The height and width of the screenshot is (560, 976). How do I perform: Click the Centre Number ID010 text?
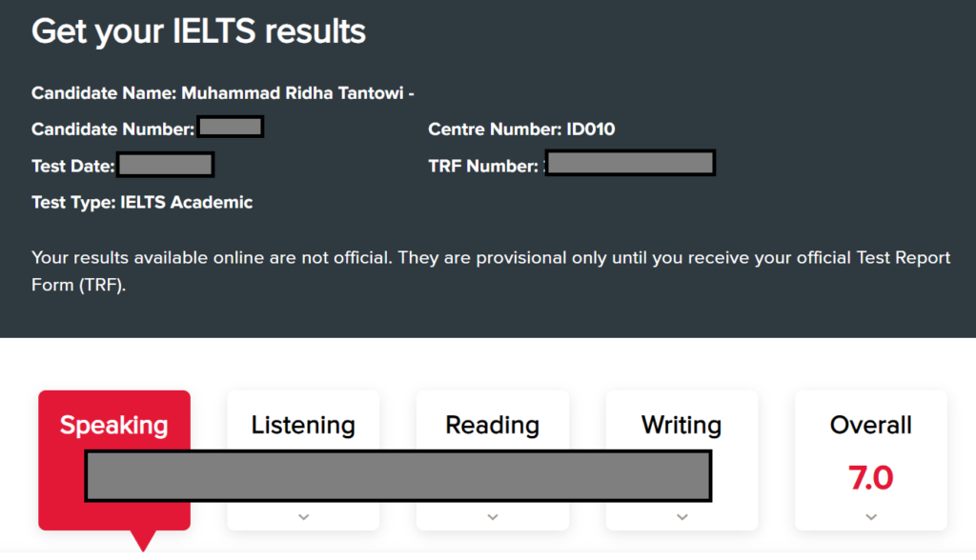pyautogui.click(x=521, y=129)
